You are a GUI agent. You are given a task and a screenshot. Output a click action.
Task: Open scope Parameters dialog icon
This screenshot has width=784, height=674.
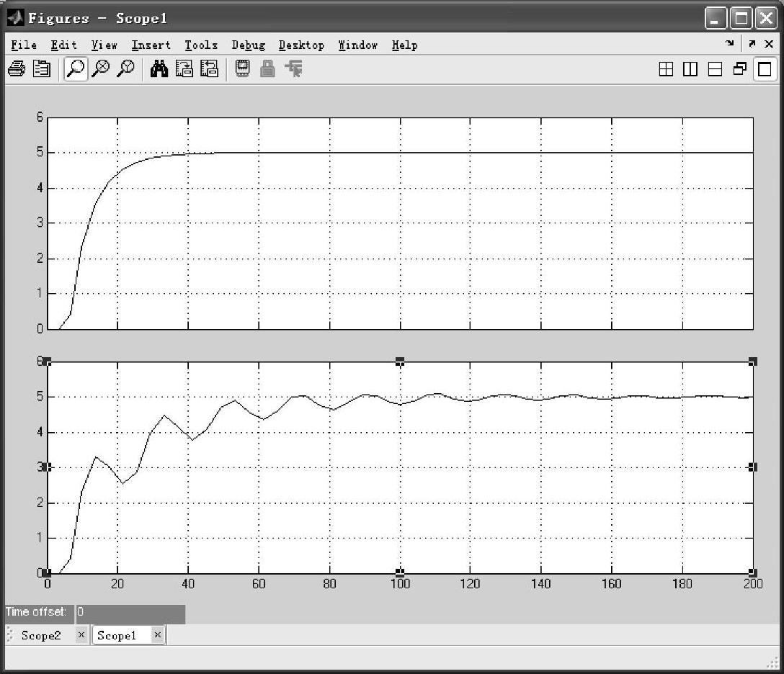[x=42, y=69]
